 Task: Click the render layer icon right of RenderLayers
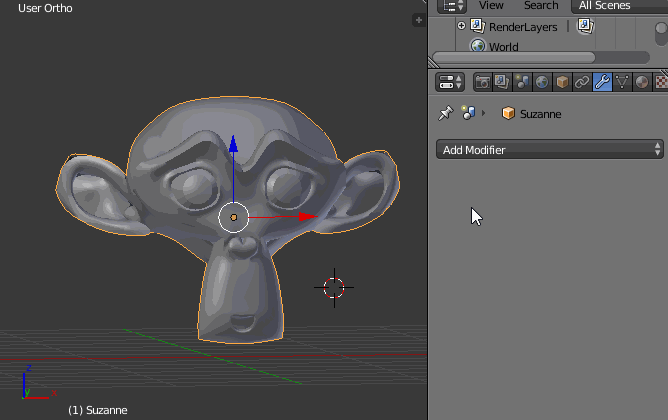point(585,26)
